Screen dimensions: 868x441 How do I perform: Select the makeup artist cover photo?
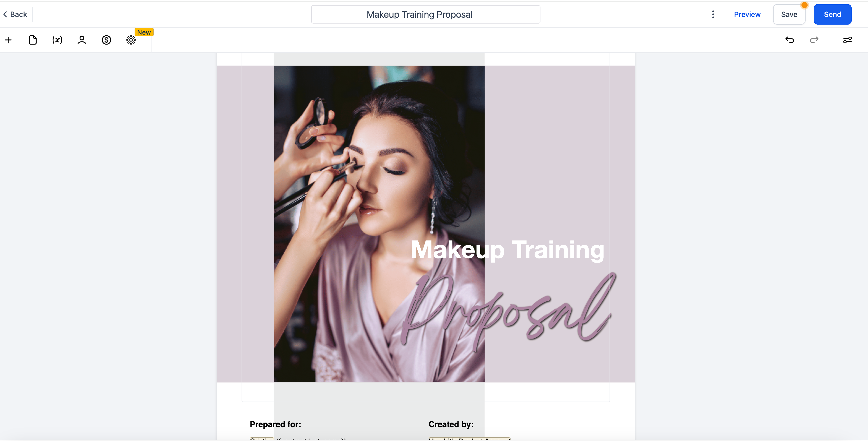tap(379, 224)
